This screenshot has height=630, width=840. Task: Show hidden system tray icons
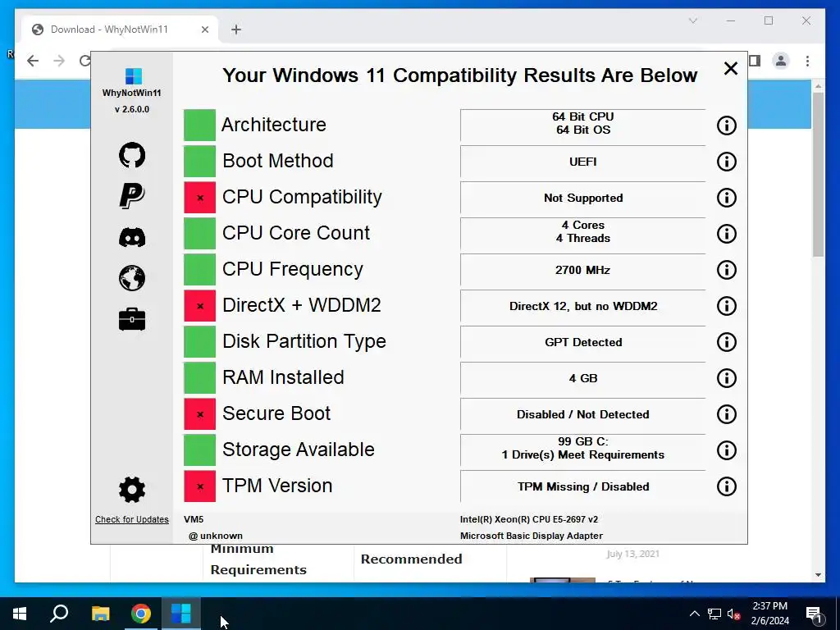[694, 614]
